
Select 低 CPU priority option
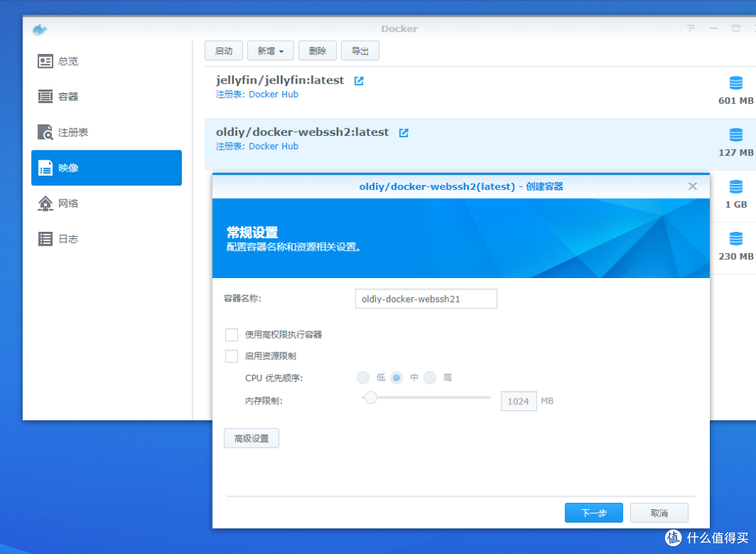coord(363,378)
